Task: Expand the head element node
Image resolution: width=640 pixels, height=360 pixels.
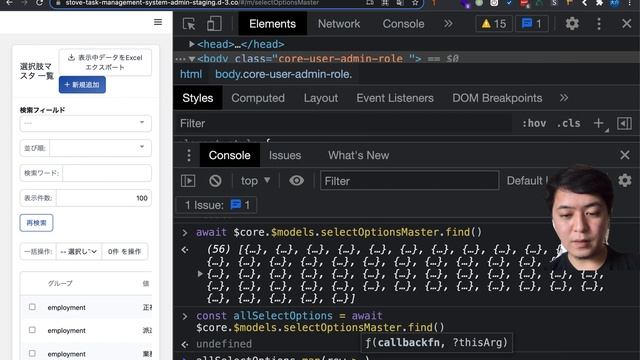Action: [191, 44]
